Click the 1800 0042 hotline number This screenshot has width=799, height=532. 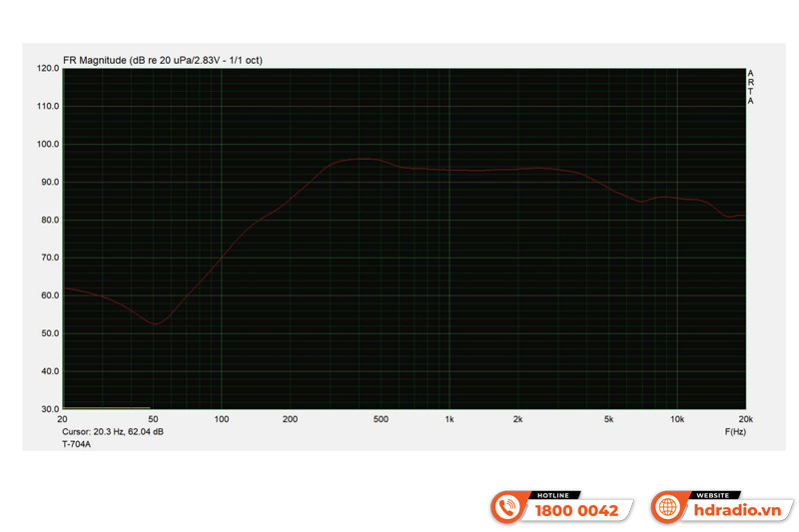[577, 510]
